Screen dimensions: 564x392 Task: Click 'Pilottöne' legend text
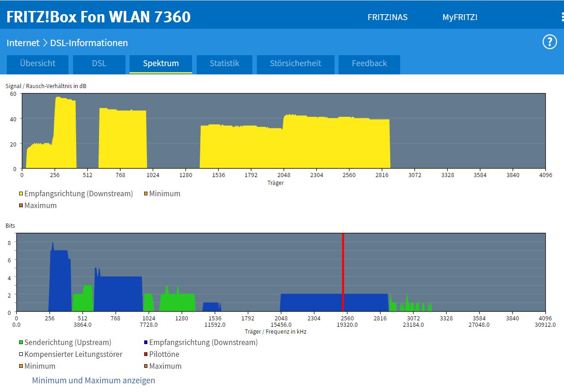[164, 355]
